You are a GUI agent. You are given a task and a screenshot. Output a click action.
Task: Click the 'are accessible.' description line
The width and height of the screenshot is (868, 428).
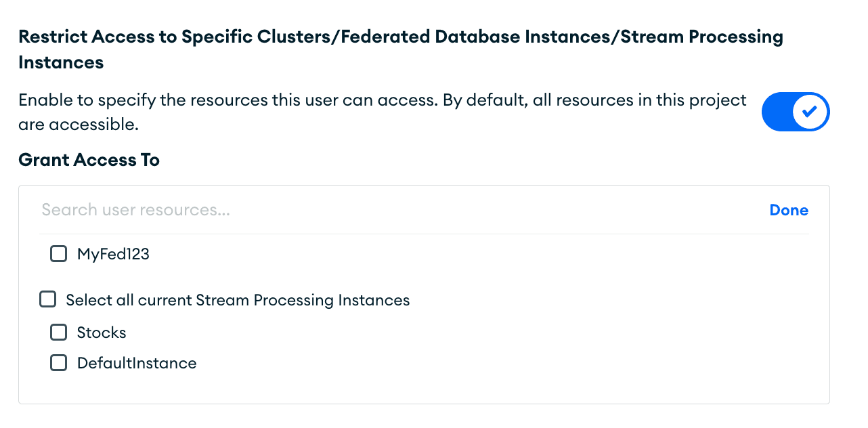[x=79, y=125]
